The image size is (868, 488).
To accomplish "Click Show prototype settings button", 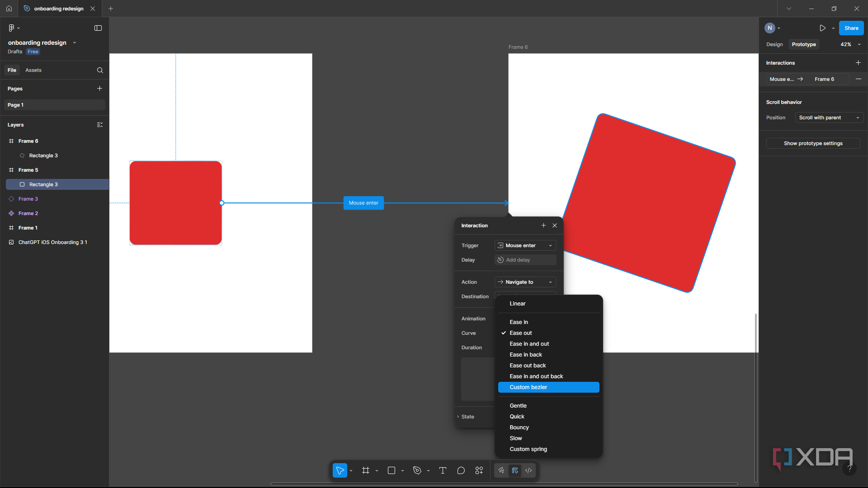I will pyautogui.click(x=813, y=143).
